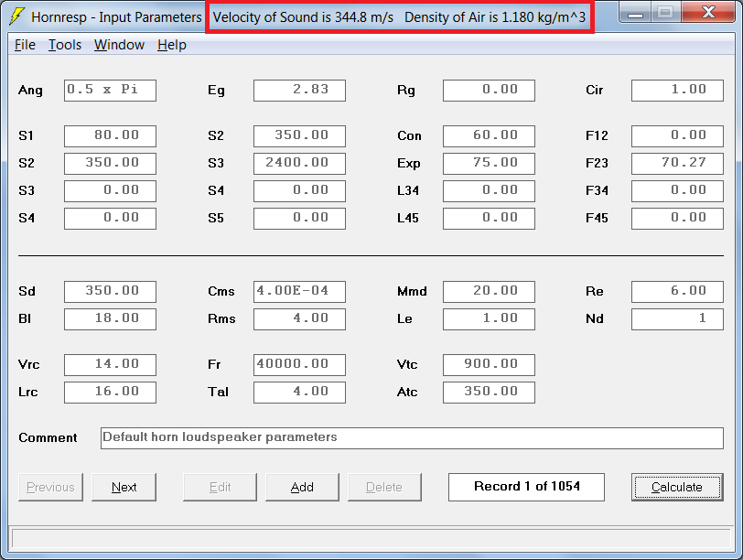The width and height of the screenshot is (743, 560).
Task: Select the Cir field with 1.00
Action: pos(677,91)
